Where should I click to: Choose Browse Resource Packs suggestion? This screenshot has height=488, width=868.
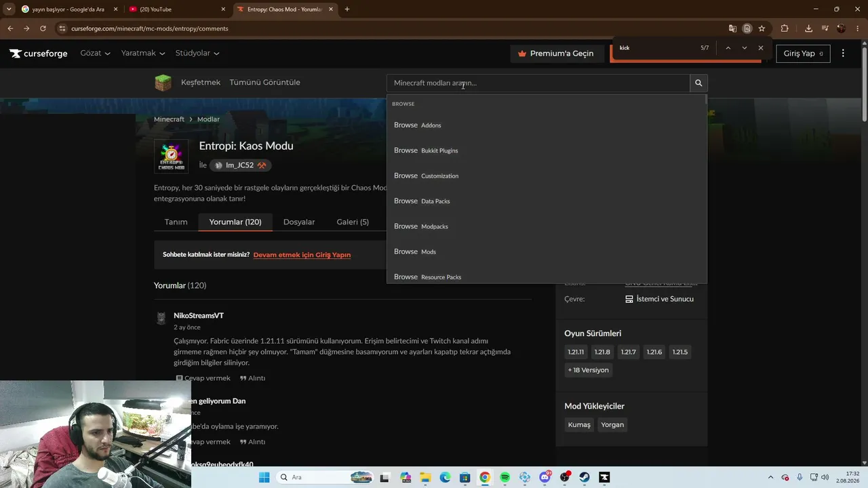[547, 277]
